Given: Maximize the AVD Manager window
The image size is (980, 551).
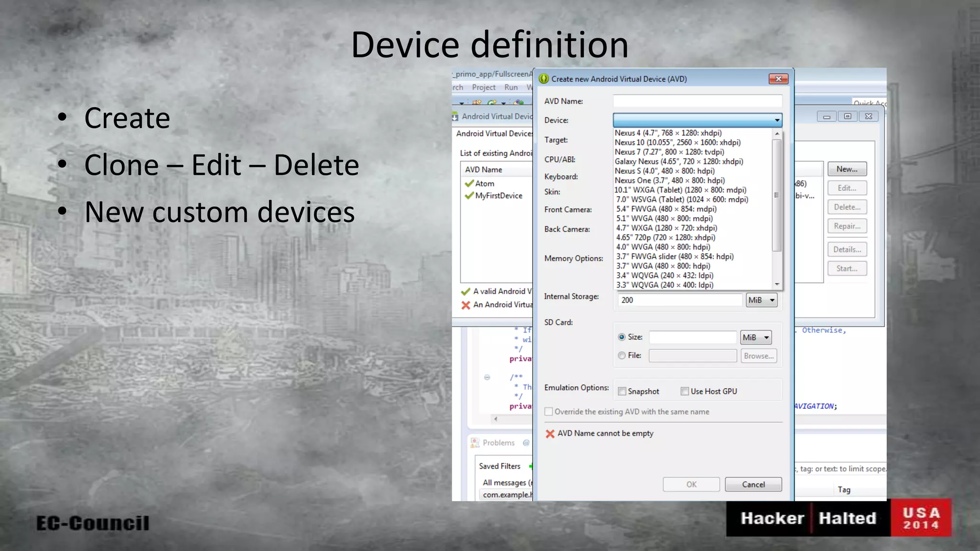Looking at the screenshot, I should (847, 116).
